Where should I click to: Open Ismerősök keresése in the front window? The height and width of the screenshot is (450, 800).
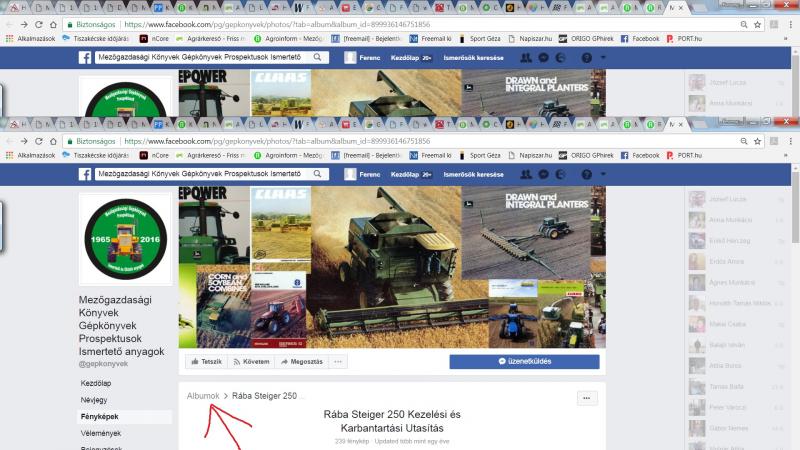coord(473,174)
